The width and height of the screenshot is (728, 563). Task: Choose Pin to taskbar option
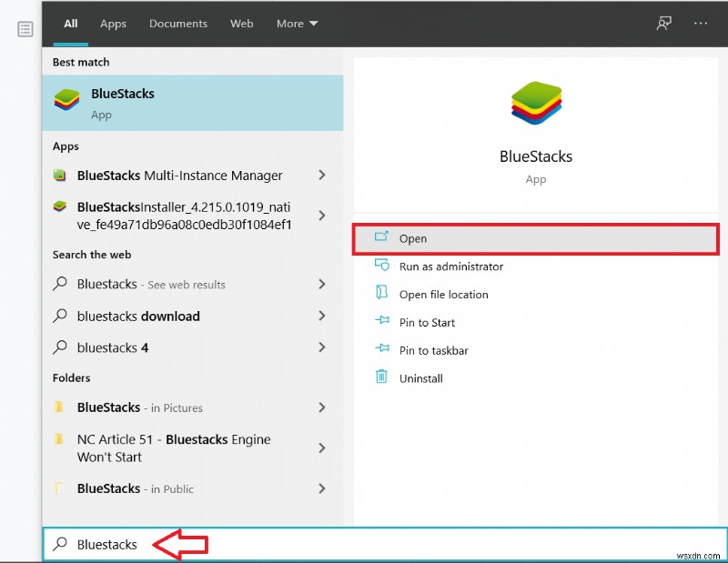click(x=433, y=350)
